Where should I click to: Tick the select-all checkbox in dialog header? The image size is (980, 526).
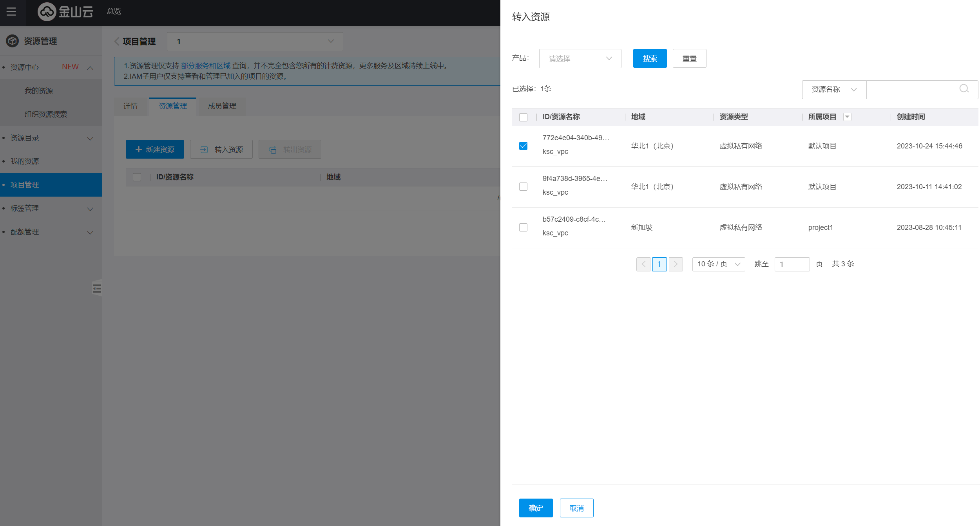point(523,117)
